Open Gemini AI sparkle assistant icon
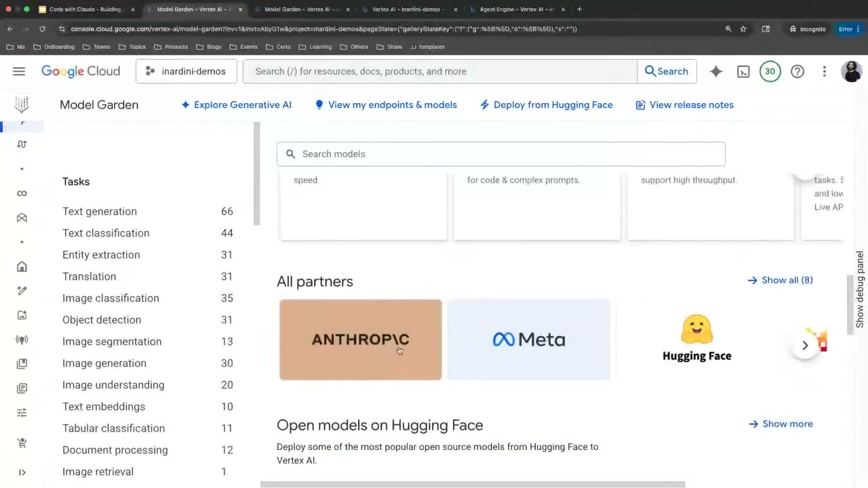Viewport: 868px width, 488px height. [x=716, y=71]
